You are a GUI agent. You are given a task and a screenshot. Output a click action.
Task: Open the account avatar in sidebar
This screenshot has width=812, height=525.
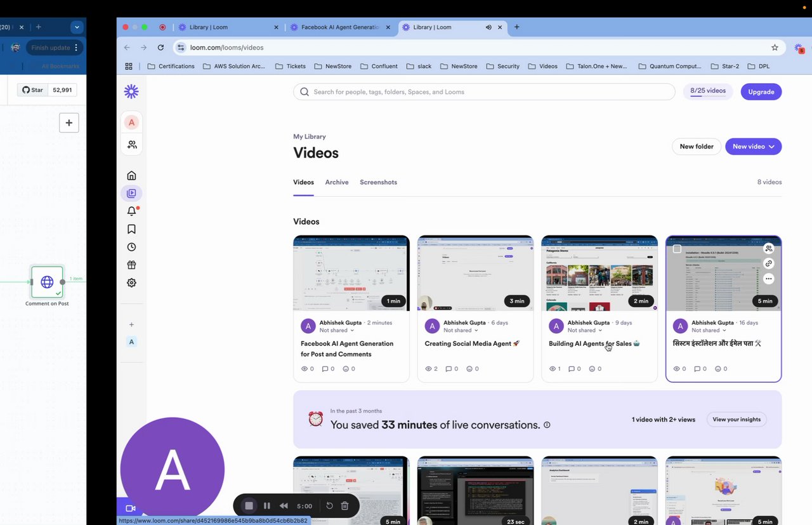pyautogui.click(x=131, y=123)
